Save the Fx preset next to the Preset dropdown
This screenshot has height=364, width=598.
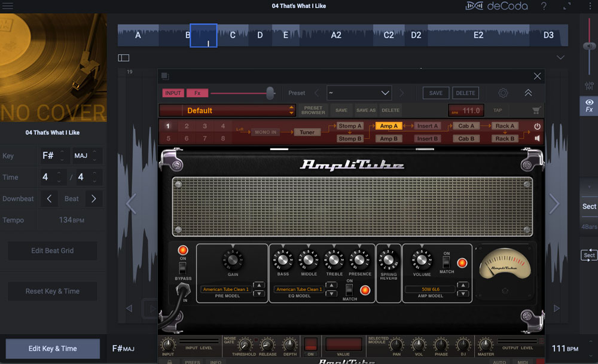(x=436, y=93)
